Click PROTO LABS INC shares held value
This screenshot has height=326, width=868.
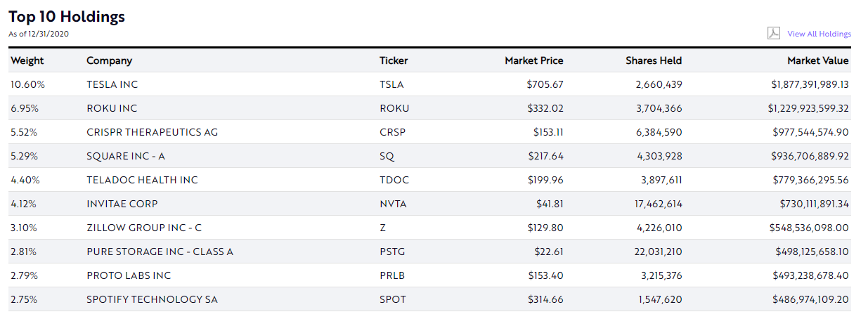coord(661,275)
